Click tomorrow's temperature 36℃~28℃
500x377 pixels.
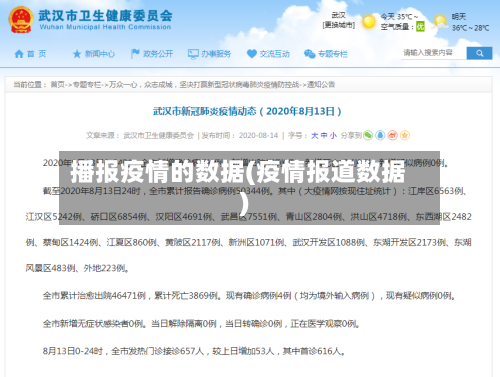point(471,28)
